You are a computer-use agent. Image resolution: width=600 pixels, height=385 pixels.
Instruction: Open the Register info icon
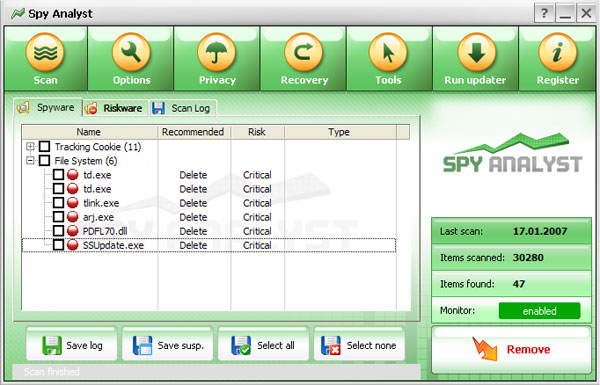(x=558, y=53)
